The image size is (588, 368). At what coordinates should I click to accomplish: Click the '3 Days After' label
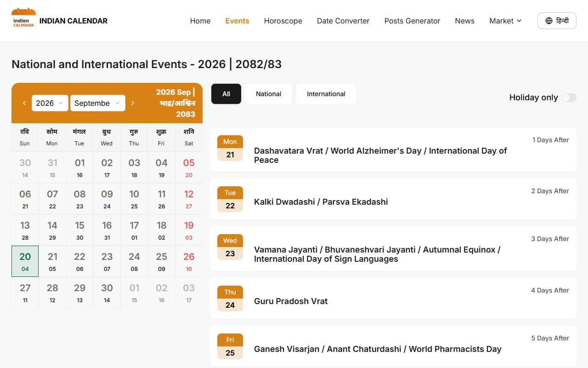pos(550,239)
